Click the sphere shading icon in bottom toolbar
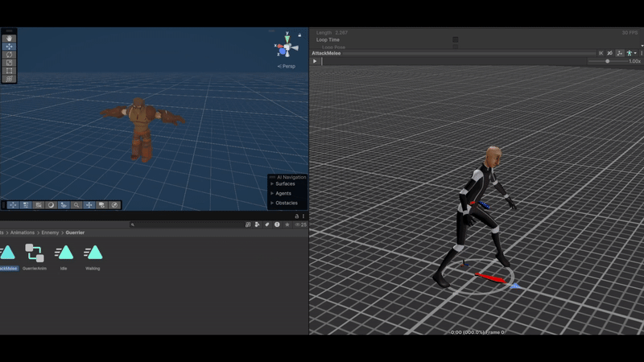 click(x=51, y=205)
